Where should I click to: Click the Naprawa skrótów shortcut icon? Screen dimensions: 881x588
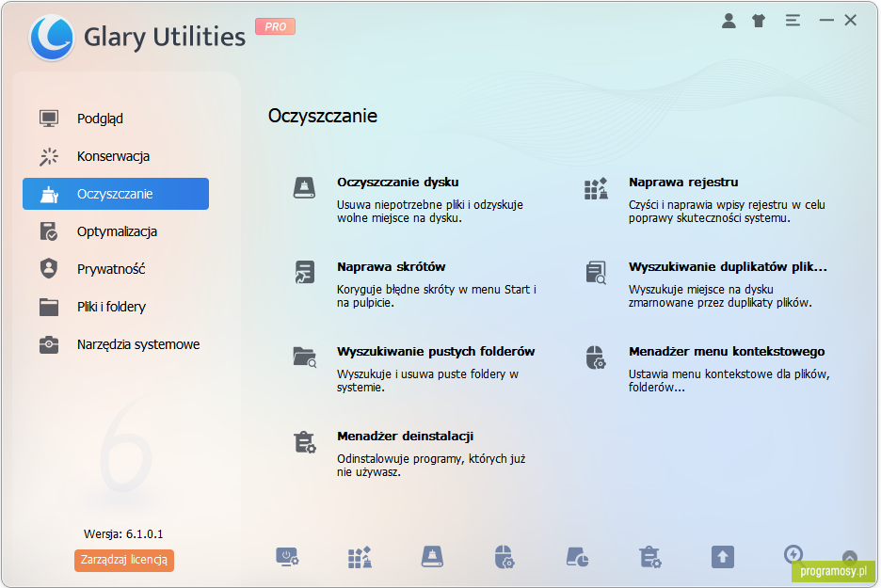click(x=305, y=273)
